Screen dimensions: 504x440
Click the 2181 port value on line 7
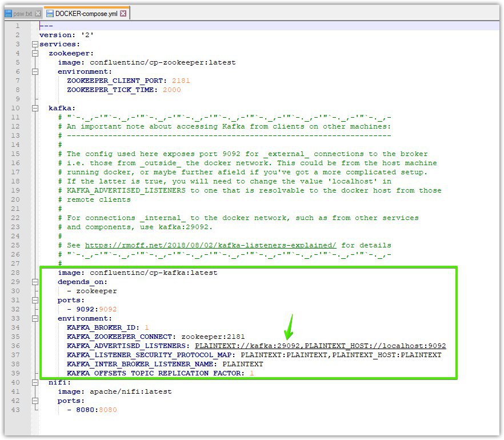tap(181, 81)
